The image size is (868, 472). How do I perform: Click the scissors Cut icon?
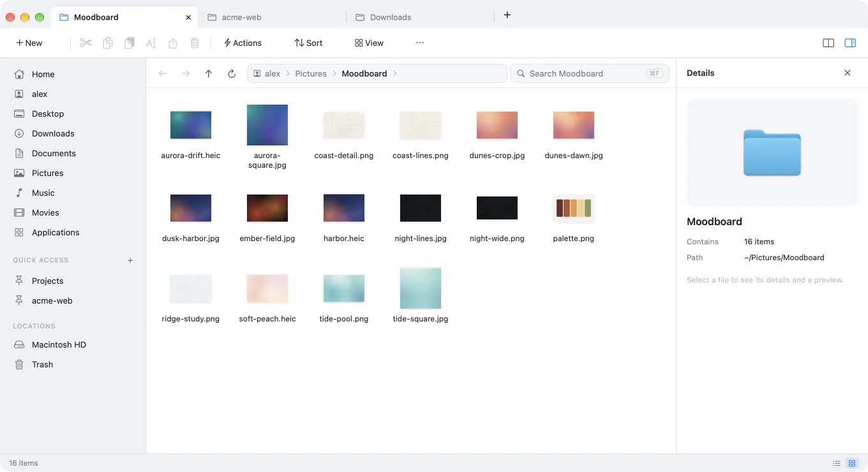pyautogui.click(x=86, y=43)
